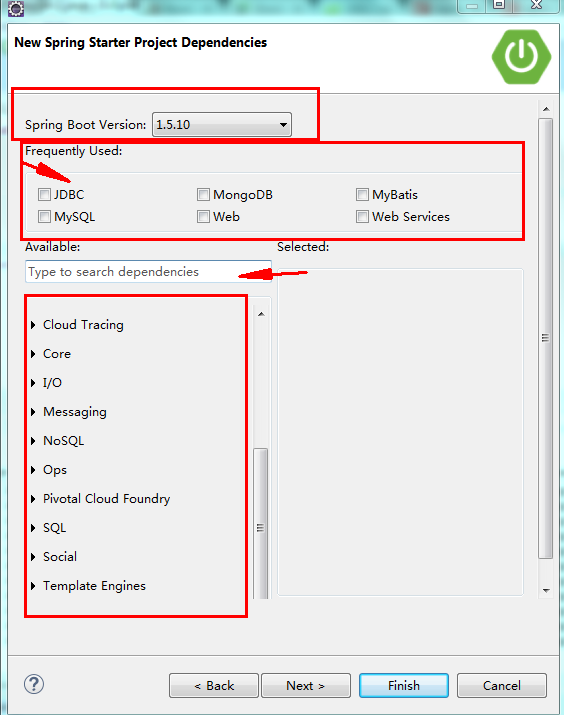Click the dialog scrollbar down arrow
Image resolution: width=564 pixels, height=715 pixels.
point(546,591)
